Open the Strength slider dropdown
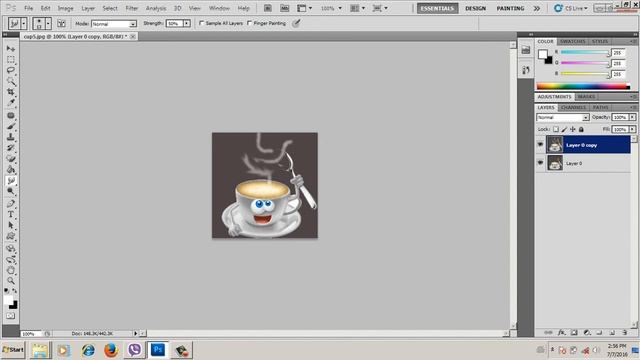640x360 pixels. (x=187, y=24)
